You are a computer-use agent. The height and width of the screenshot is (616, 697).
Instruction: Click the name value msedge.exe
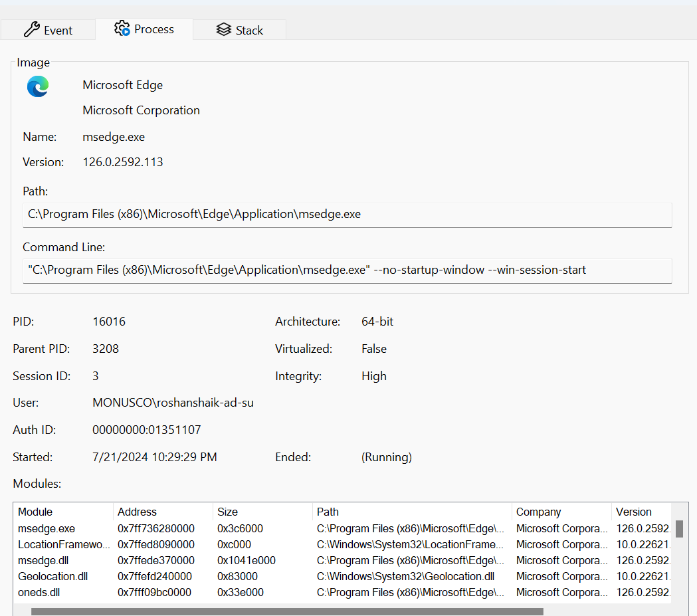coord(114,137)
